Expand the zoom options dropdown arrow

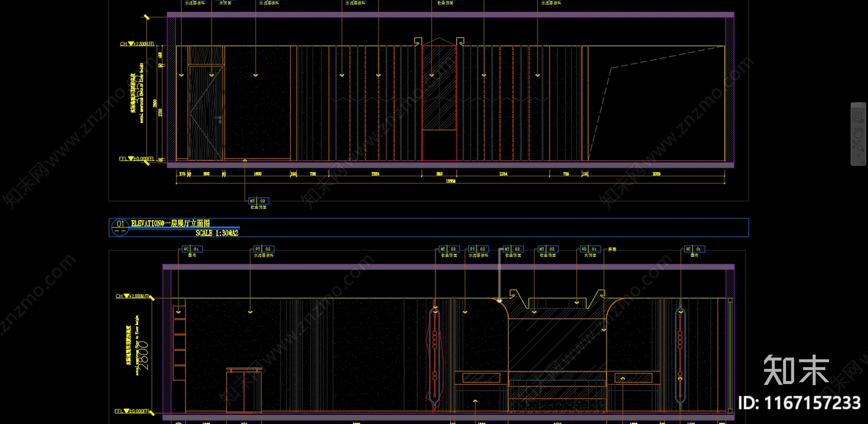click(858, 155)
